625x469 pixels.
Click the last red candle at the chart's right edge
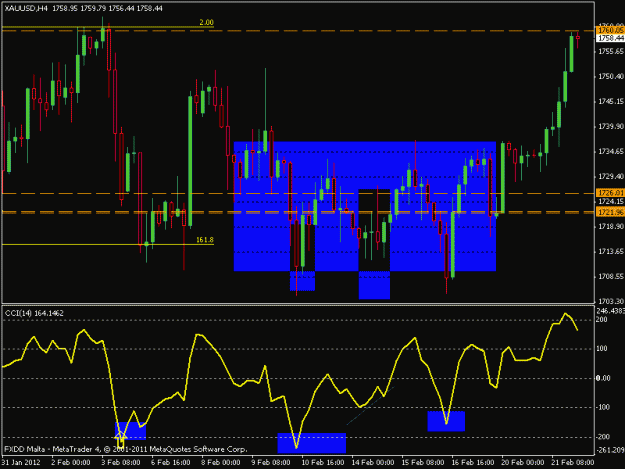click(x=578, y=39)
